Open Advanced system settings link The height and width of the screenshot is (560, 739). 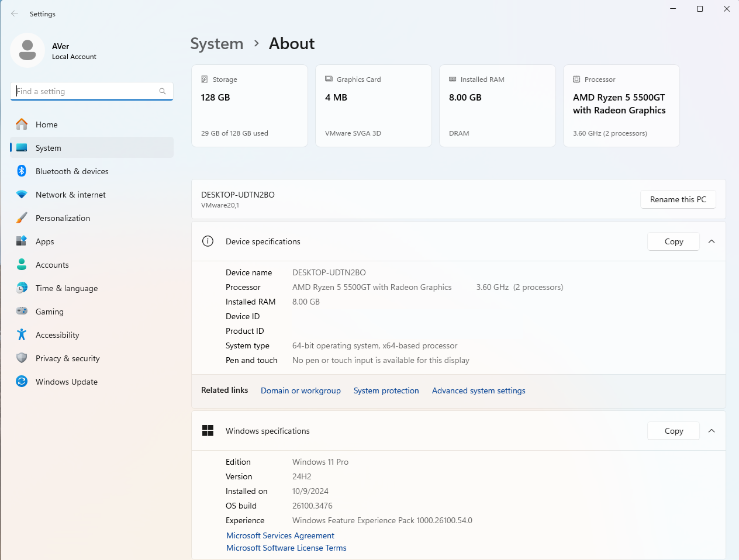pyautogui.click(x=478, y=390)
